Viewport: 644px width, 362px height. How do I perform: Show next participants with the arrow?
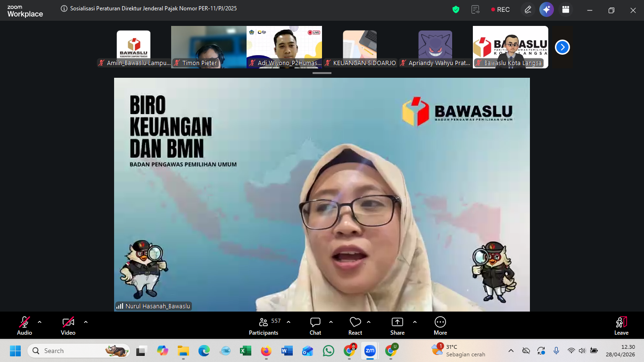pyautogui.click(x=562, y=47)
